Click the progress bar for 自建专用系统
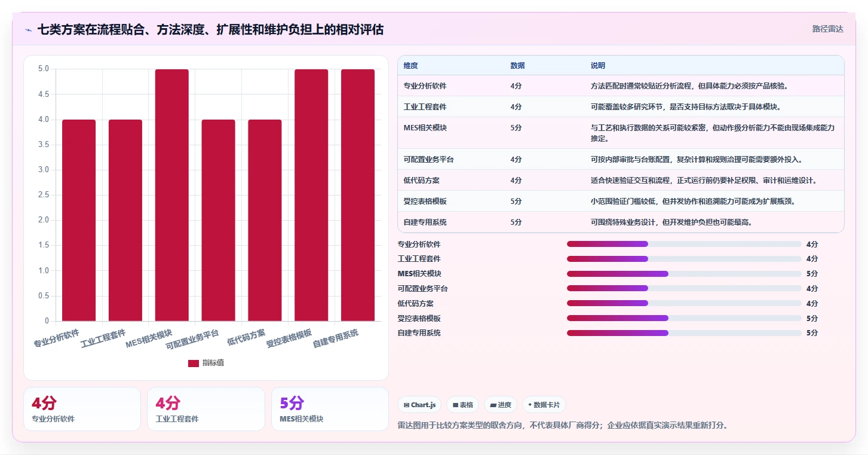This screenshot has height=455, width=868. point(684,333)
